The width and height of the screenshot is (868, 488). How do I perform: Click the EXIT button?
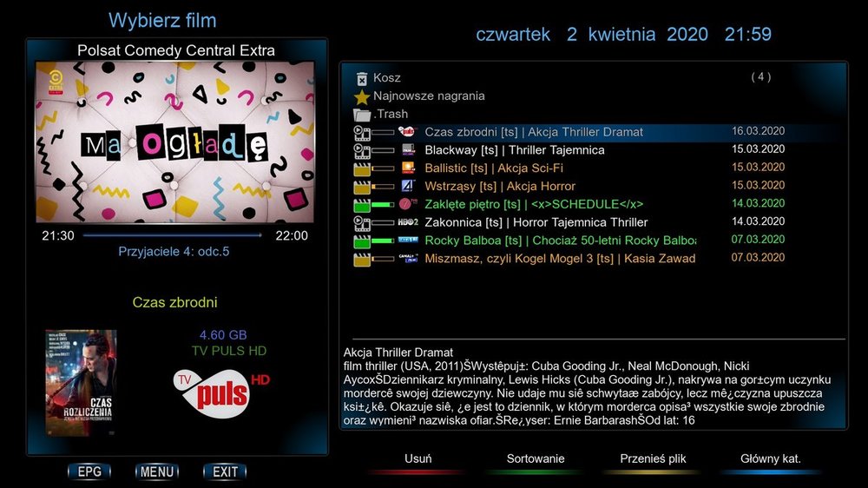tap(225, 472)
